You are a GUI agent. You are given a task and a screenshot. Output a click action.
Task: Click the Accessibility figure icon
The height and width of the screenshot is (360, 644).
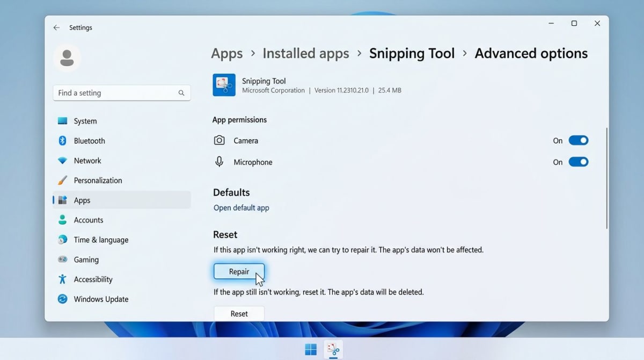(62, 279)
